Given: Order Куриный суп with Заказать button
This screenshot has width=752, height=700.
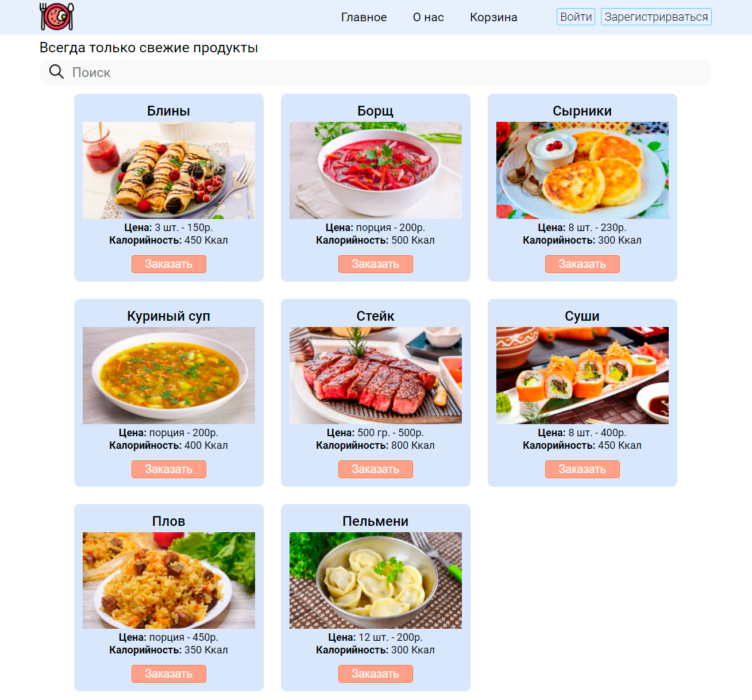Looking at the screenshot, I should click(169, 469).
